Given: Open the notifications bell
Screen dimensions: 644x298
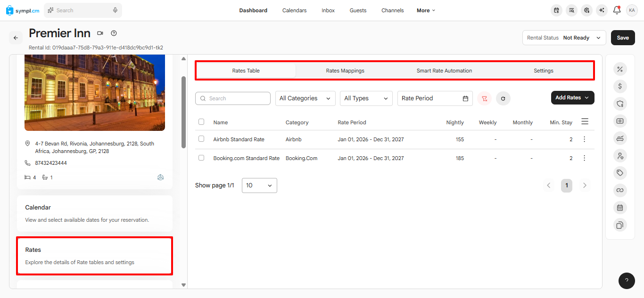Looking at the screenshot, I should click(617, 10).
